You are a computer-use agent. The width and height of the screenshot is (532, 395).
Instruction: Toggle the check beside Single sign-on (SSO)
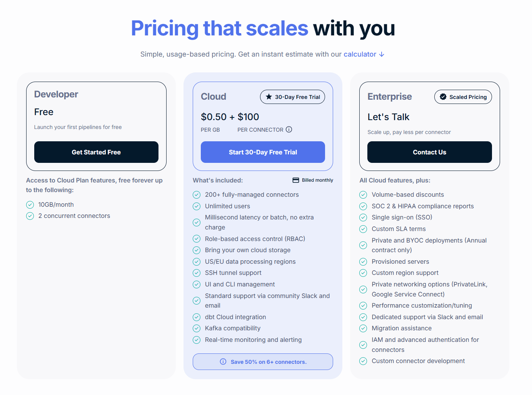coord(363,217)
